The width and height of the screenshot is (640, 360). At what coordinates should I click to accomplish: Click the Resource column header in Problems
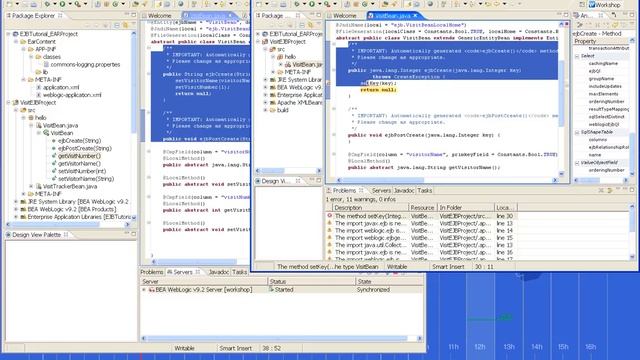click(422, 207)
